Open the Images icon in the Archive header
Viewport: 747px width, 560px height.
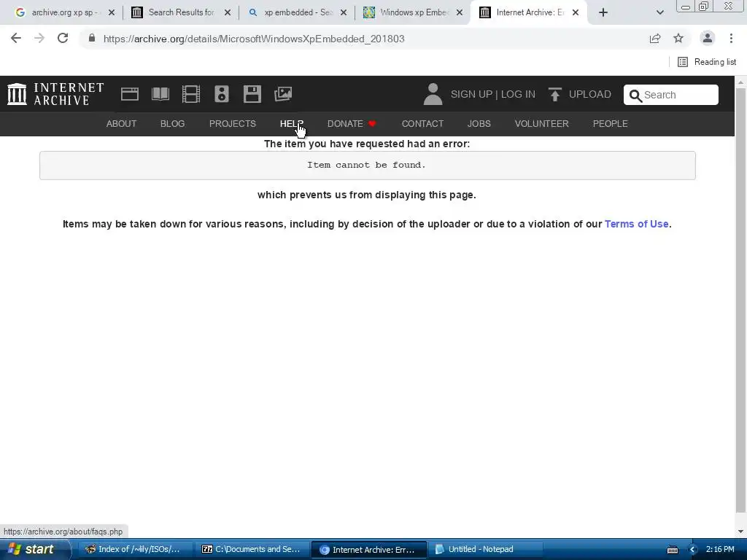283,94
